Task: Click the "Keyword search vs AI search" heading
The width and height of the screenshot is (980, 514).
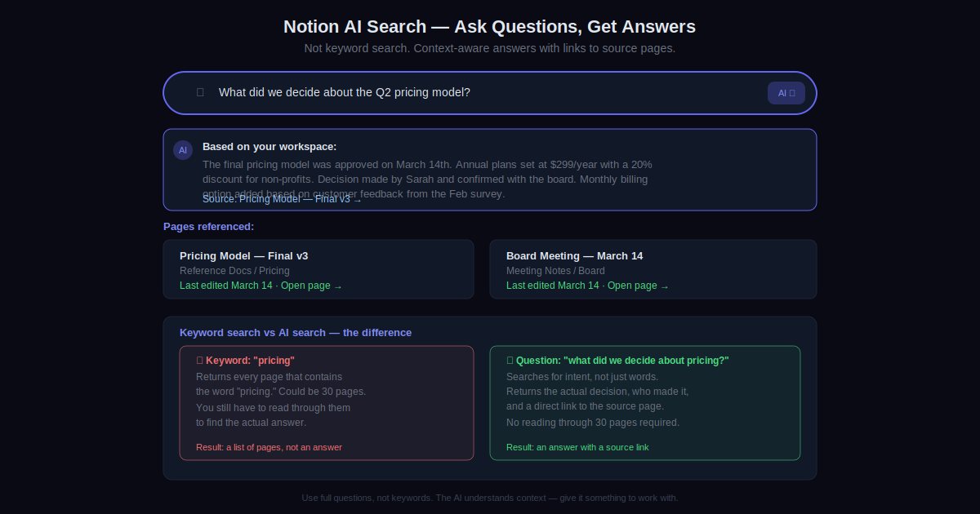Action: pyautogui.click(x=296, y=333)
